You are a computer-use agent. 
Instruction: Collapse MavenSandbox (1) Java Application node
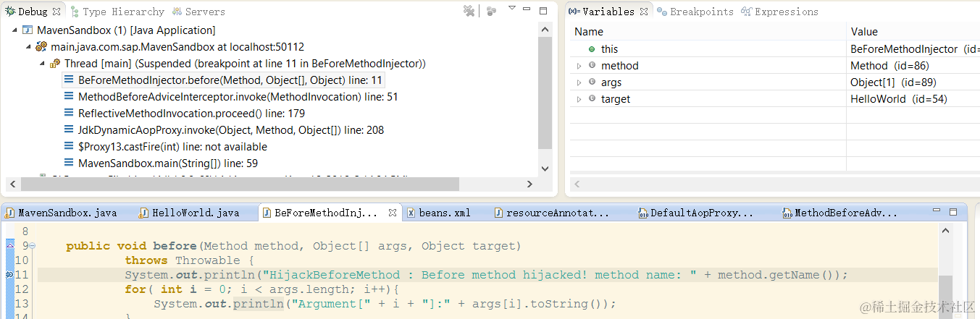pos(15,30)
